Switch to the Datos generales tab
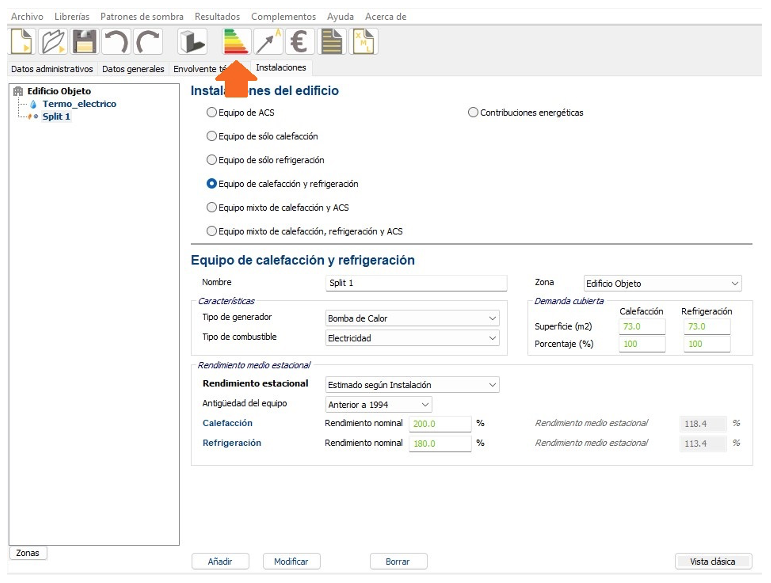This screenshot has height=583, width=771. pos(133,69)
